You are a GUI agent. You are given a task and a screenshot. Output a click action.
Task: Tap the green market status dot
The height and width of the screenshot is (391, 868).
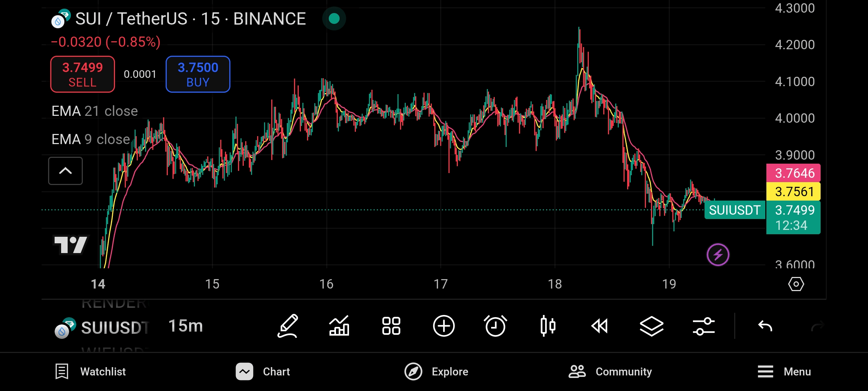pyautogui.click(x=334, y=18)
